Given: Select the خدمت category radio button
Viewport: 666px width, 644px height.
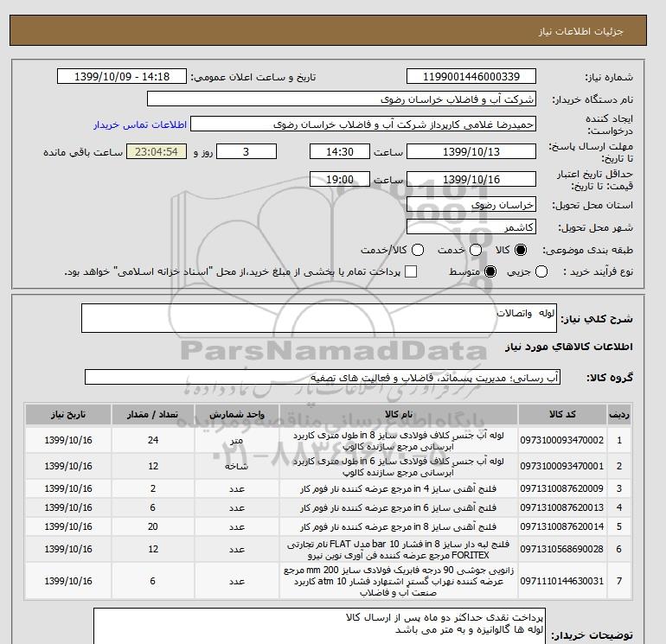Looking at the screenshot, I should [x=476, y=250].
